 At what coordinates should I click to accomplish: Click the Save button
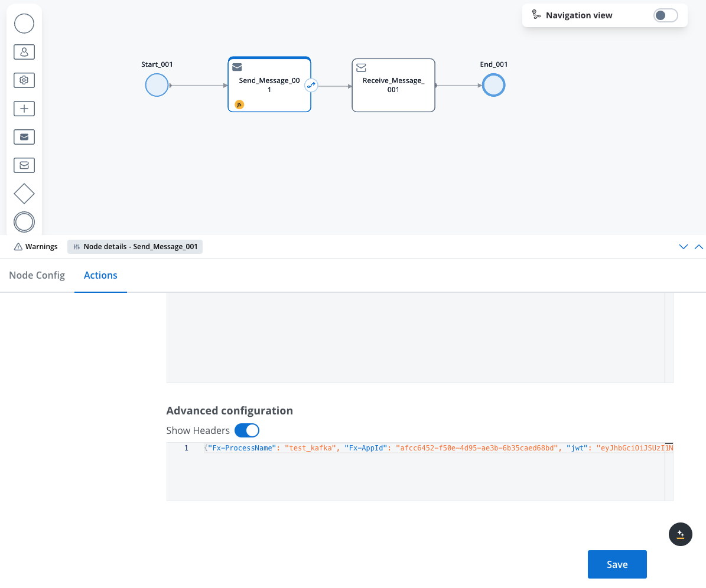coord(617,564)
